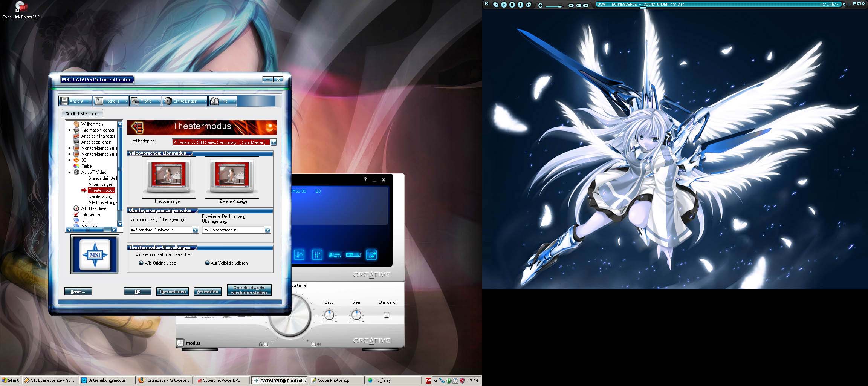Click the Verwerfen button

pos(208,291)
